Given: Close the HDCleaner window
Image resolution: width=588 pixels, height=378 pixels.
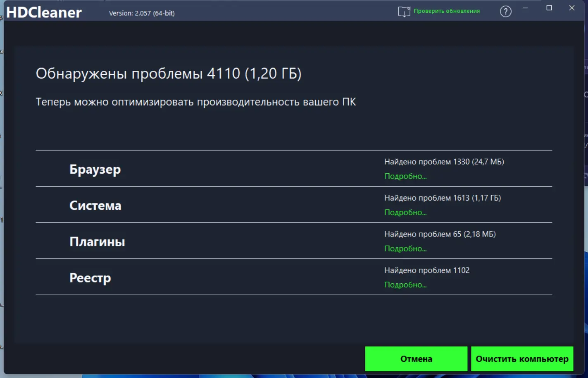Looking at the screenshot, I should (x=572, y=8).
